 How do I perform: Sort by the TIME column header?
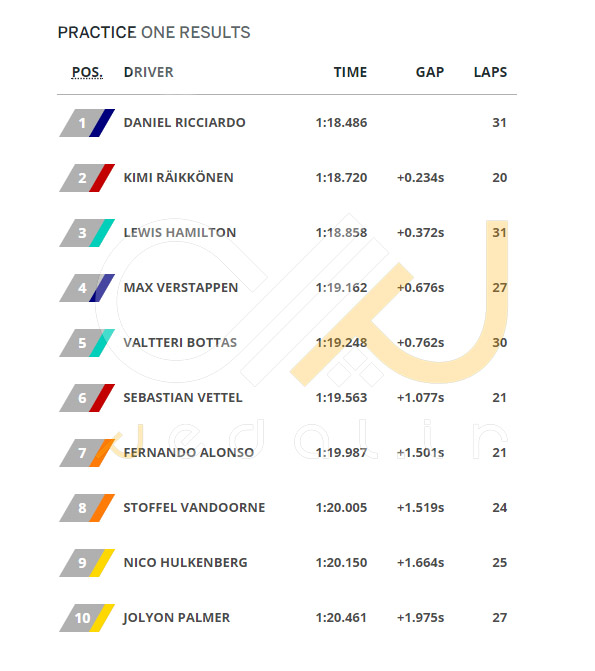click(350, 72)
